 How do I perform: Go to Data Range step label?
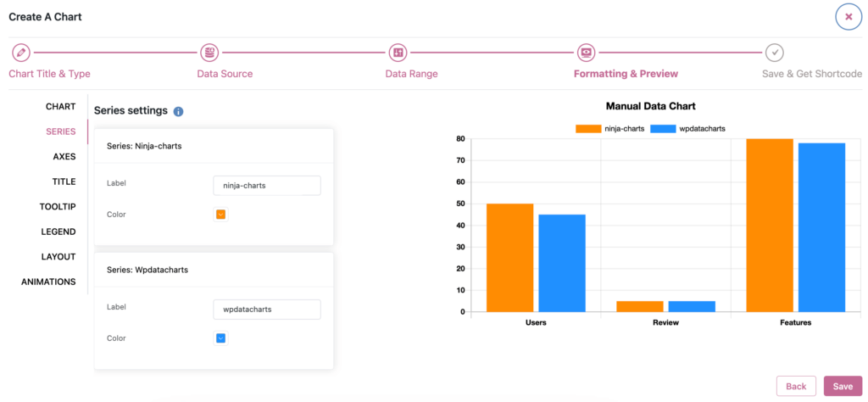click(x=411, y=74)
